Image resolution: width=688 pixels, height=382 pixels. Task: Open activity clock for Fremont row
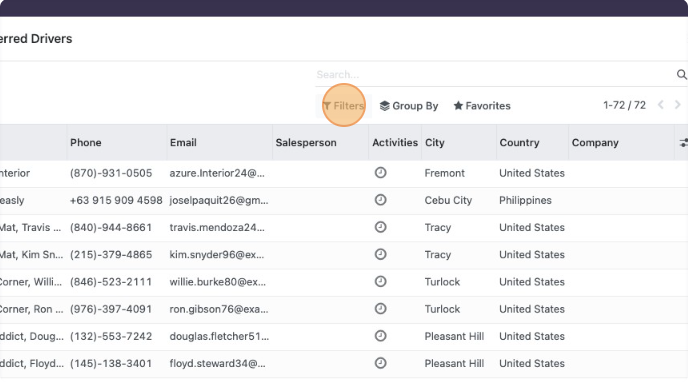pos(380,173)
